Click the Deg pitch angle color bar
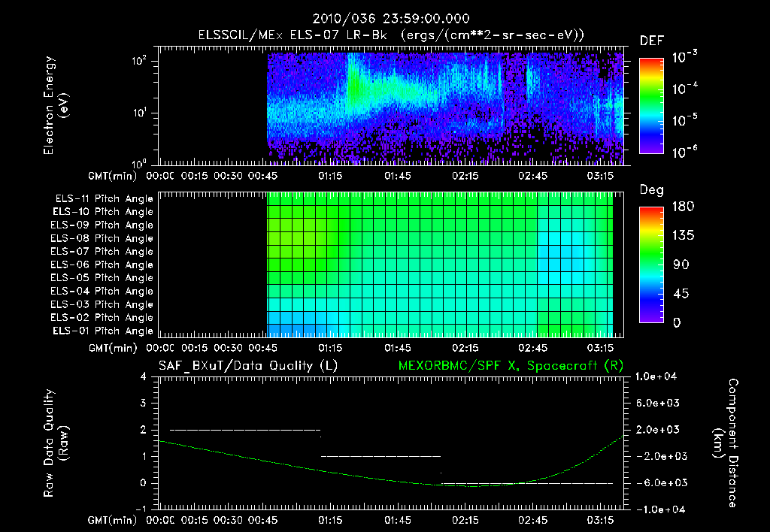770x532 pixels. click(x=651, y=264)
